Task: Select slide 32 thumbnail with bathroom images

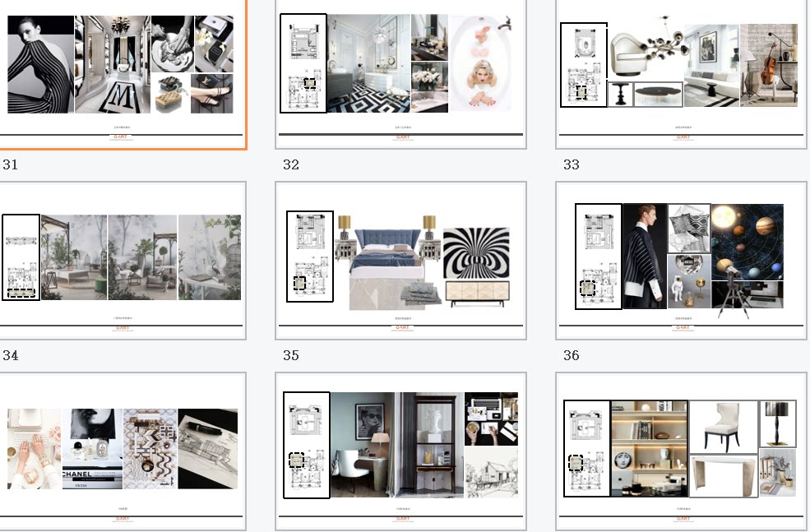Action: click(400, 73)
